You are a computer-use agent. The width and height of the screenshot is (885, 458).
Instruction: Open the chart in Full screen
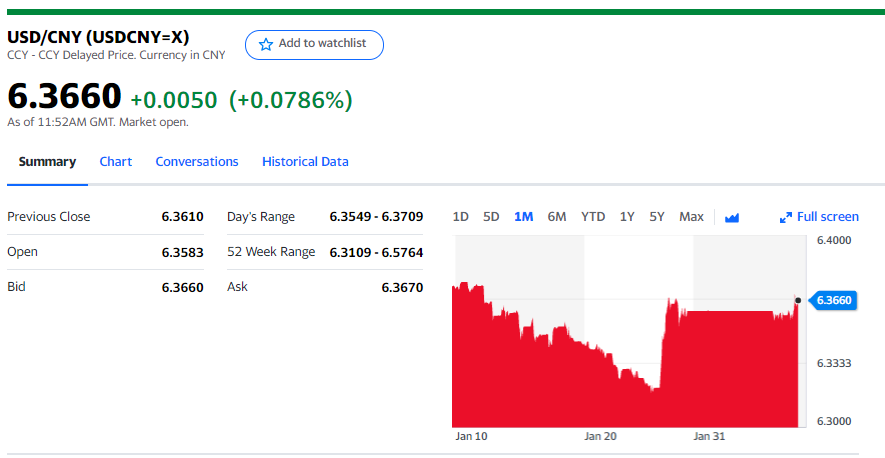coord(827,217)
